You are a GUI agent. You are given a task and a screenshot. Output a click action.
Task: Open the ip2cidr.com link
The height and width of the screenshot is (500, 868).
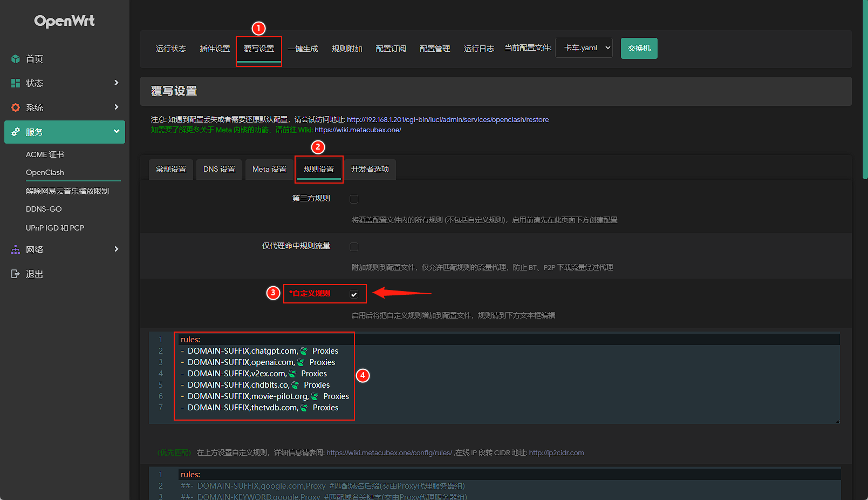pyautogui.click(x=556, y=453)
